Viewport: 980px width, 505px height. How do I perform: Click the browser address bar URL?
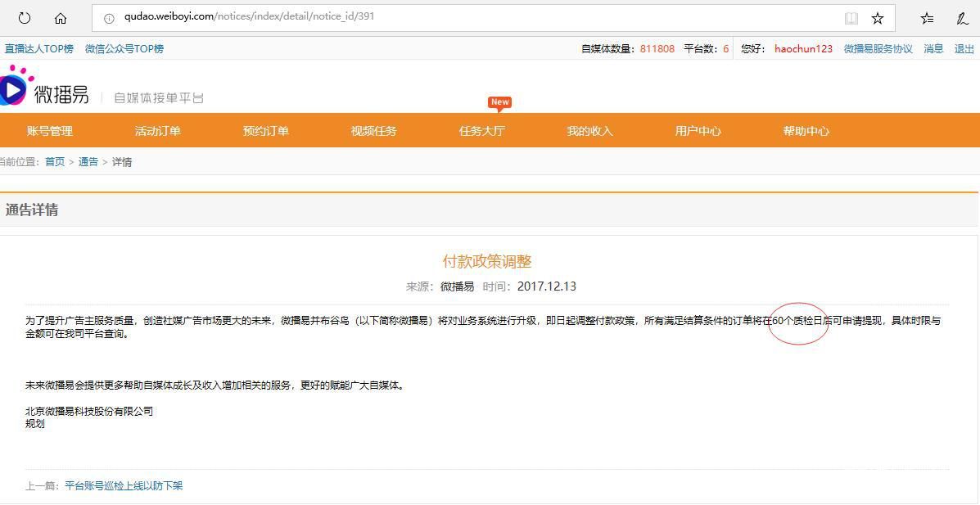click(250, 16)
